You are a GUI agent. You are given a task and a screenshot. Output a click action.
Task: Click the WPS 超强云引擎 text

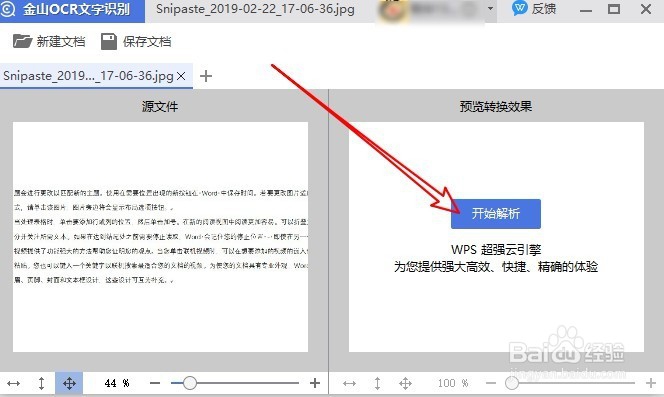[496, 250]
